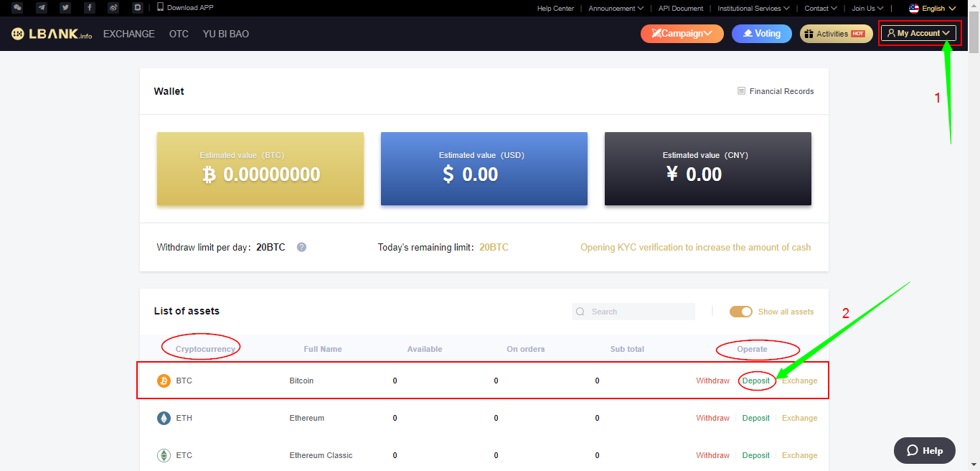Click the KYC verification link

pyautogui.click(x=696, y=247)
